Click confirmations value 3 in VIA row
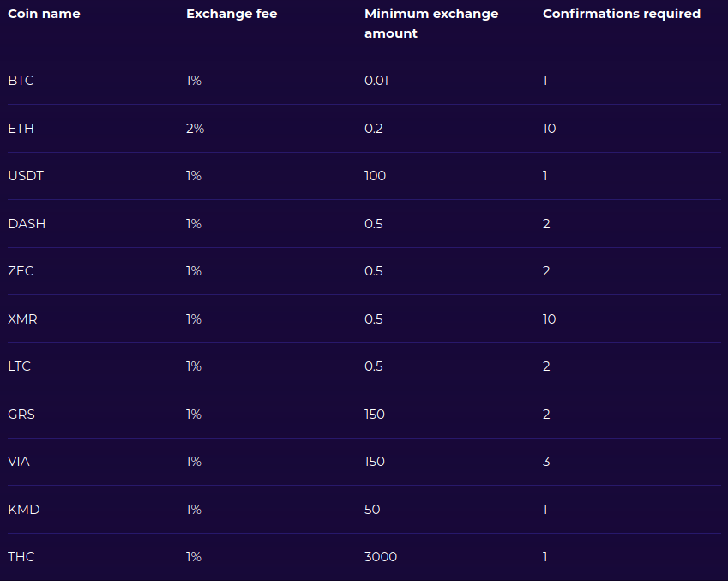728x581 pixels. pyautogui.click(x=546, y=462)
